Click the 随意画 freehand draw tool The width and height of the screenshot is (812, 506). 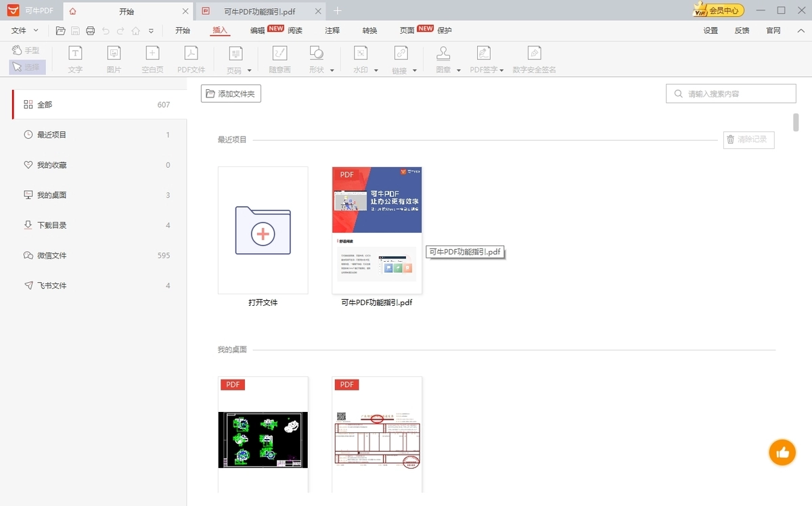click(279, 60)
